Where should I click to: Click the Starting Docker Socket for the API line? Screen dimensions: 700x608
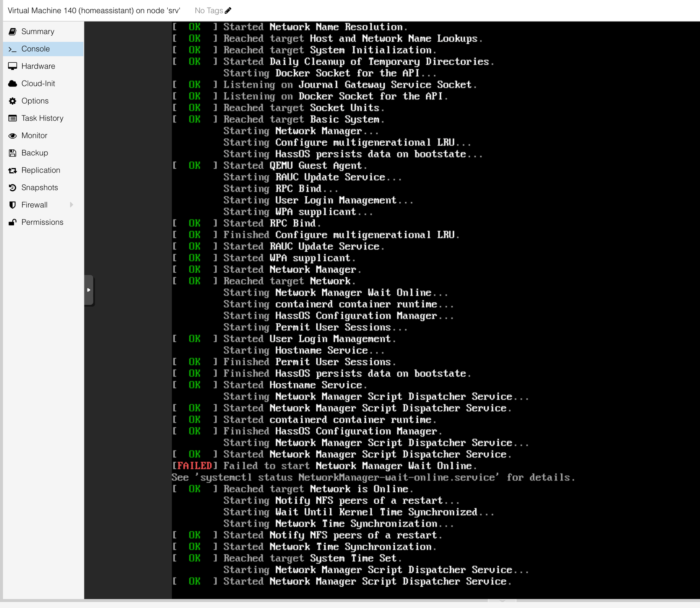coord(330,73)
